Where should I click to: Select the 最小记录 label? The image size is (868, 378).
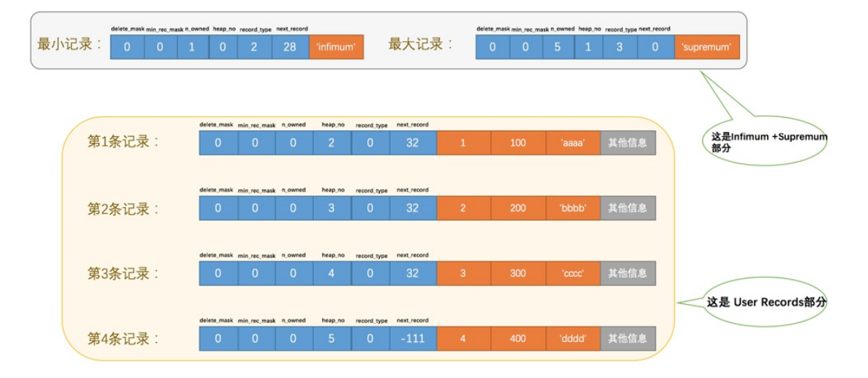(x=70, y=45)
